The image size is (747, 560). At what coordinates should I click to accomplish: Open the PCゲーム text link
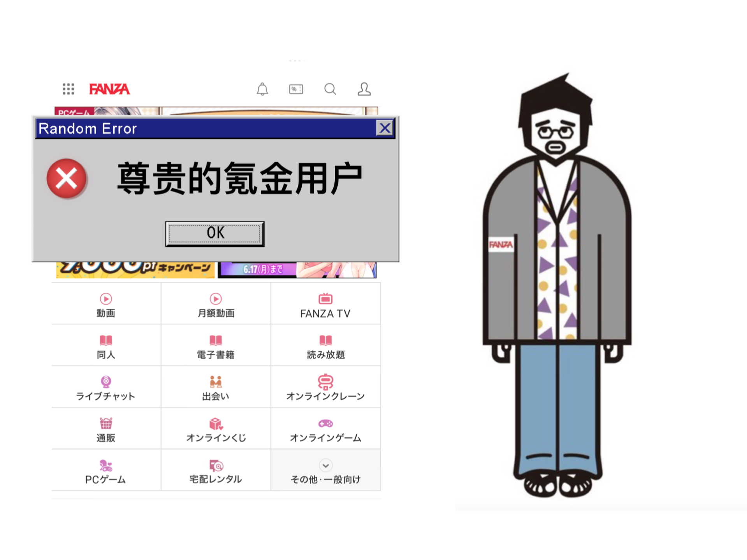click(x=105, y=480)
